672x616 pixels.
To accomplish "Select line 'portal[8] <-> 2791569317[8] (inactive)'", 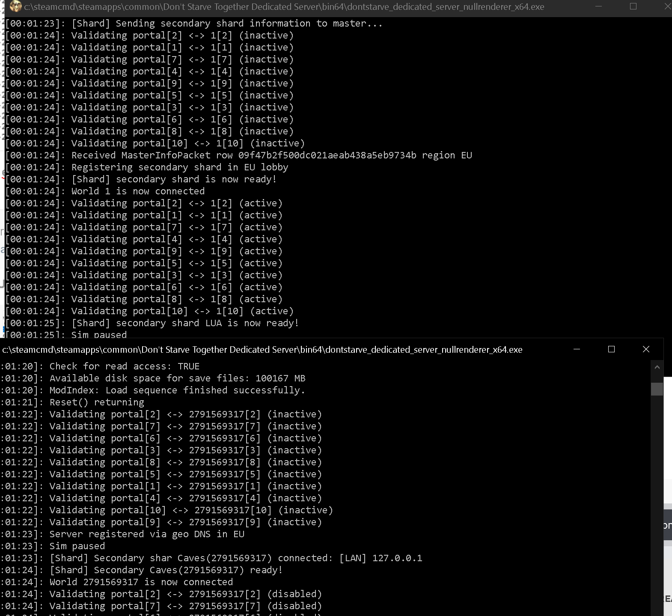I will 161,462.
